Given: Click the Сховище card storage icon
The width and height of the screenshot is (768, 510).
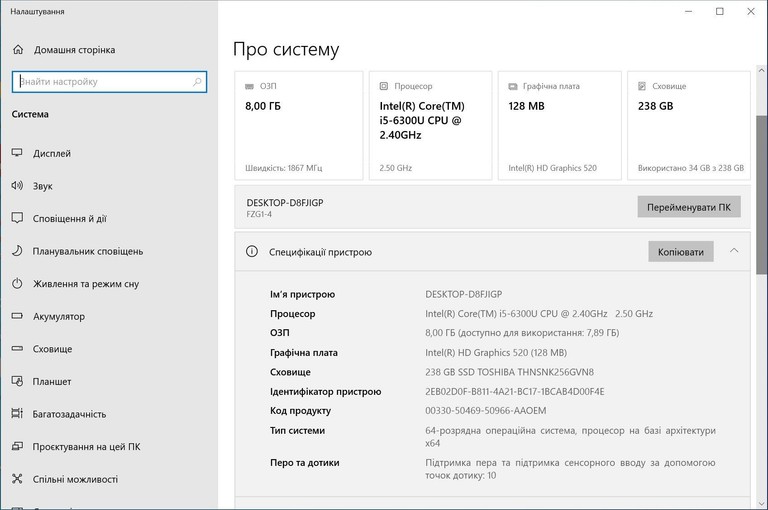Looking at the screenshot, I should click(642, 86).
